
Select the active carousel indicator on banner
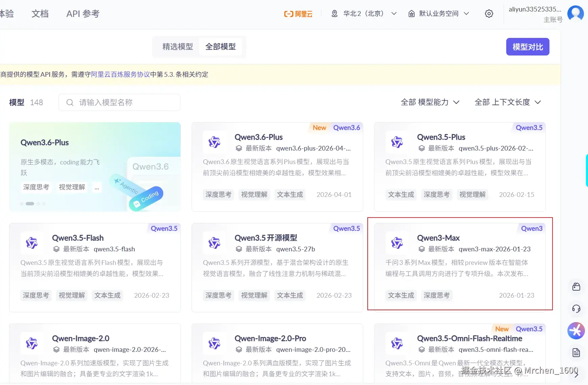pos(30,204)
